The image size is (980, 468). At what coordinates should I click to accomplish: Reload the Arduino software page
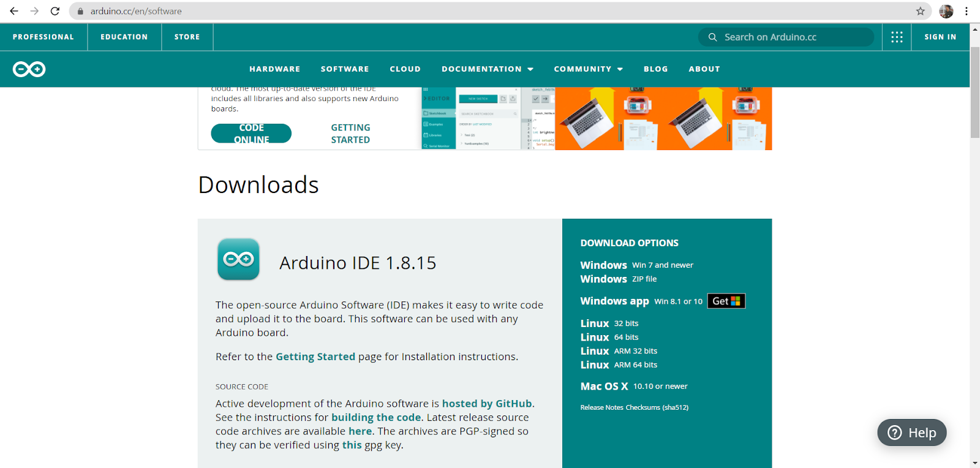tap(55, 11)
